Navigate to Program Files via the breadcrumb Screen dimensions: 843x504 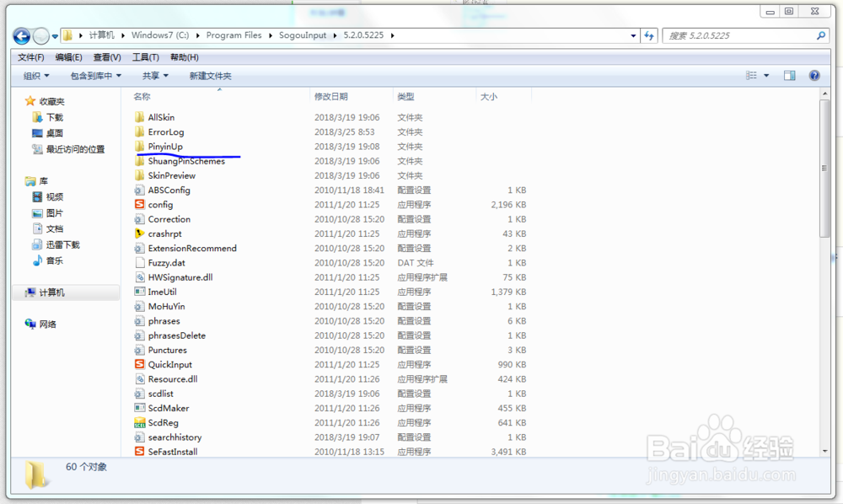234,36
